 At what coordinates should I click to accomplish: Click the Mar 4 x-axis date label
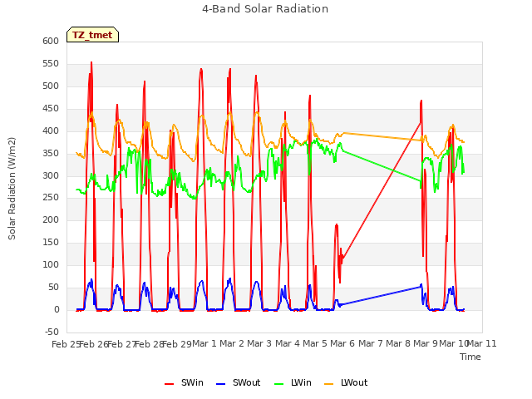click(288, 343)
